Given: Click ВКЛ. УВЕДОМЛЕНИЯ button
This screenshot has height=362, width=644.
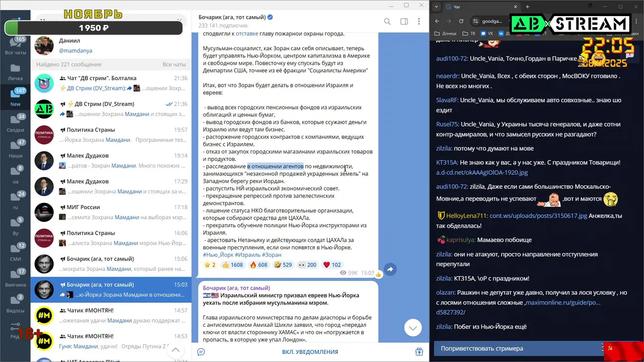Looking at the screenshot, I should pyautogui.click(x=310, y=352).
